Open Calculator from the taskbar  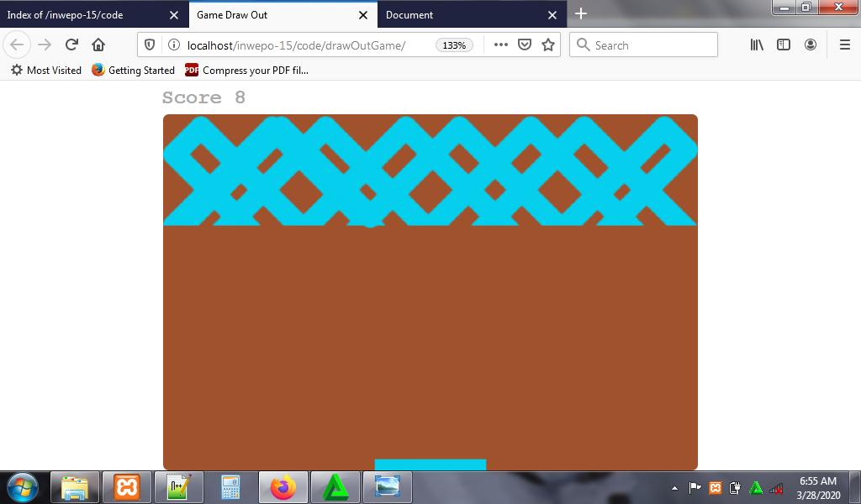(230, 487)
